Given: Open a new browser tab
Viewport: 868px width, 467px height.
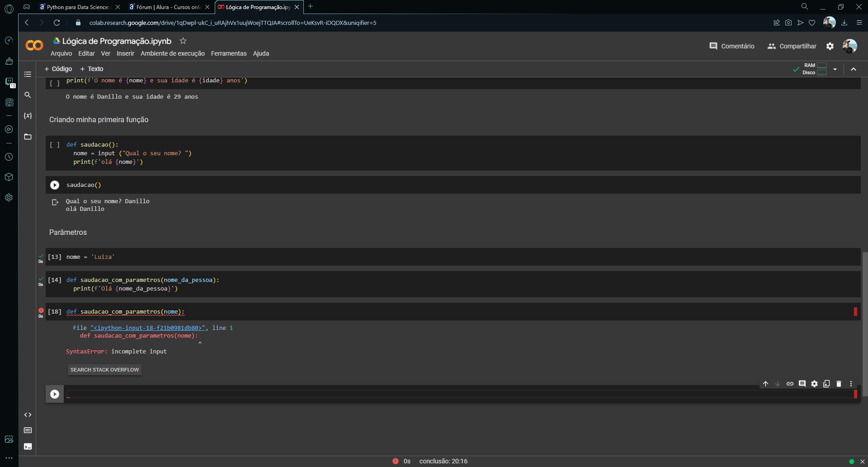Looking at the screenshot, I should [311, 7].
